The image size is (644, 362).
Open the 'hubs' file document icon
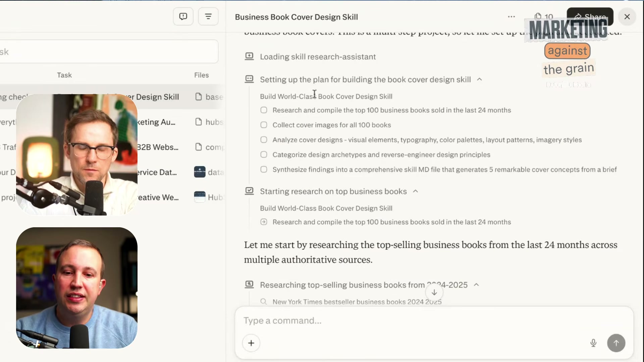click(199, 122)
